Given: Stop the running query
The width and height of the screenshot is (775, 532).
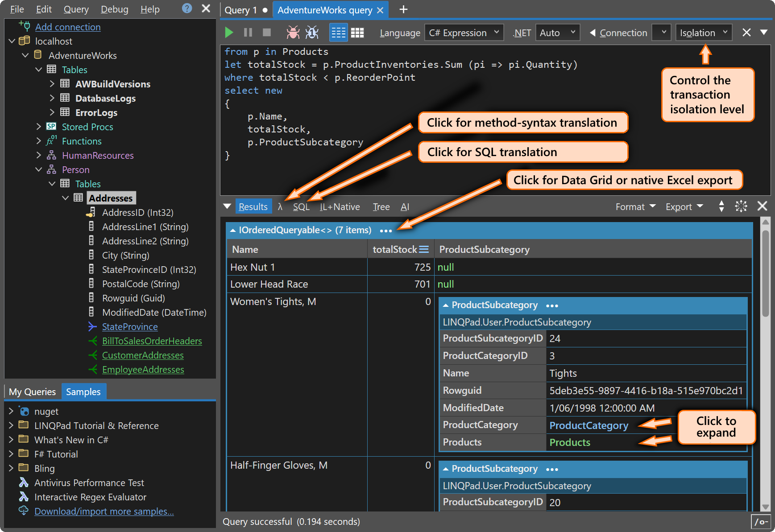Looking at the screenshot, I should (266, 32).
